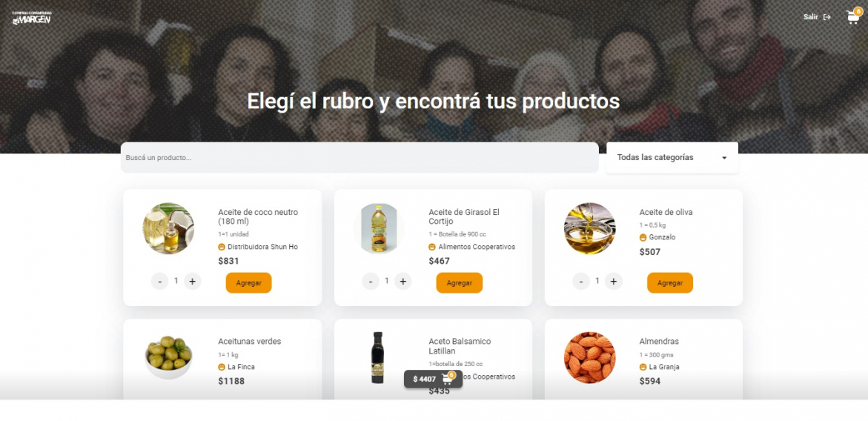Image resolution: width=868 pixels, height=421 pixels.
Task: Focus the Buscá un producto search field
Action: 360,158
